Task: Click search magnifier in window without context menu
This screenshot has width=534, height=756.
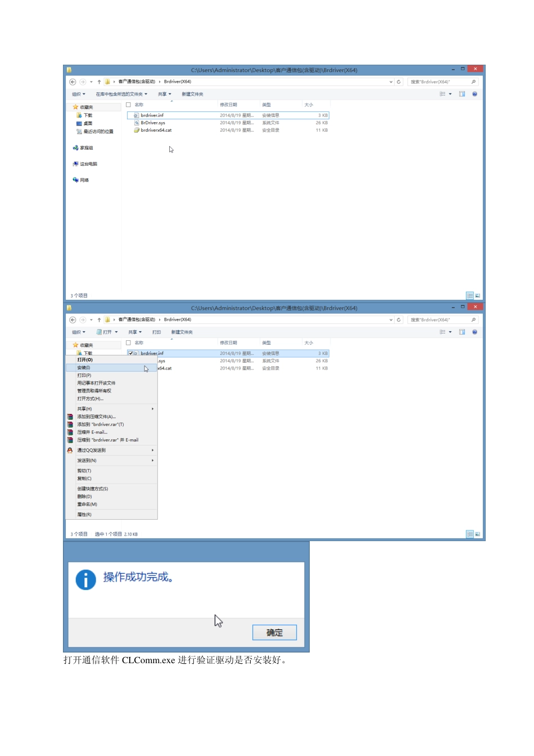Action: [x=473, y=82]
